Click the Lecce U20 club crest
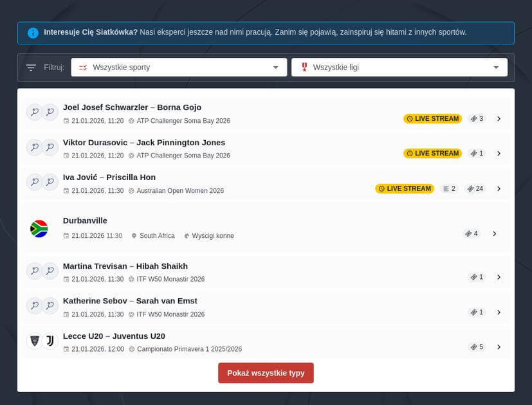The width and height of the screenshot is (532, 405). point(34,341)
